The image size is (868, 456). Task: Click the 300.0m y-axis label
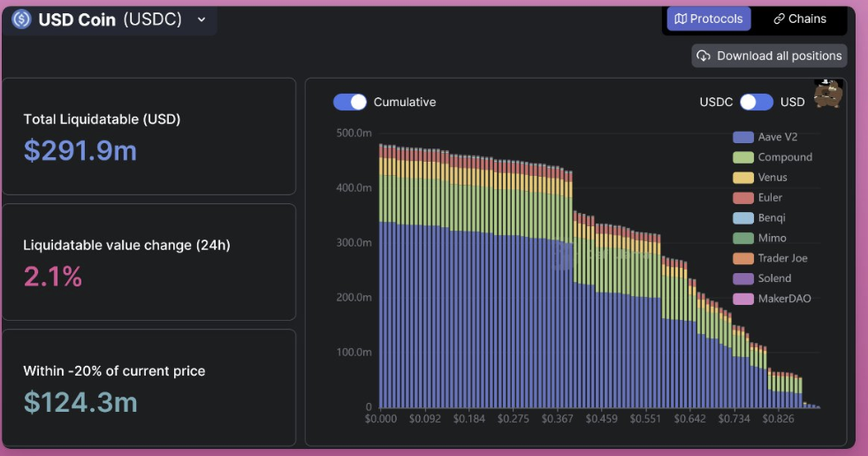354,243
